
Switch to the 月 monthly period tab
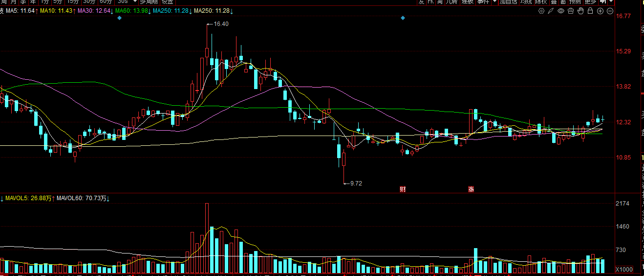pyautogui.click(x=13, y=2)
